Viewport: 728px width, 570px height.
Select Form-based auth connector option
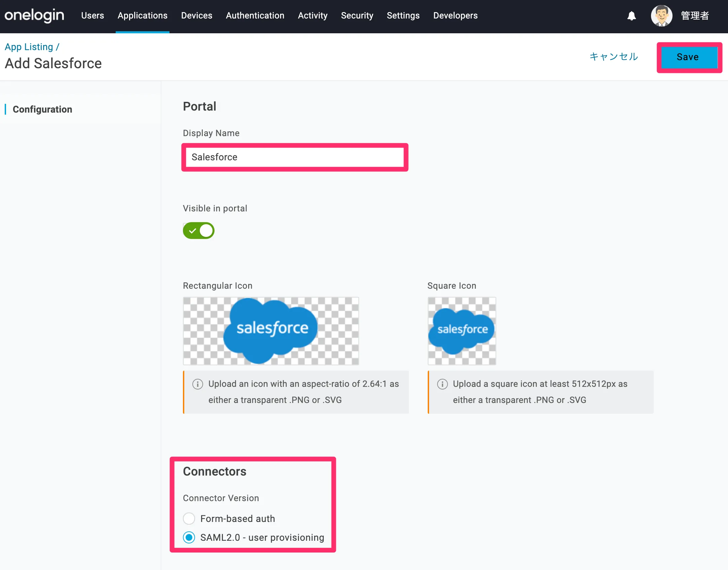(189, 519)
